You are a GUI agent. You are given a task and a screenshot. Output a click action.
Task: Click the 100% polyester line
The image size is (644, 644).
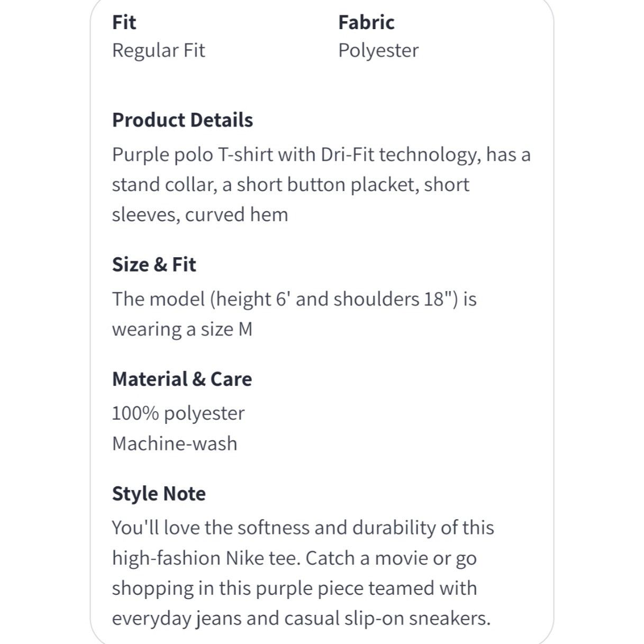[178, 414]
